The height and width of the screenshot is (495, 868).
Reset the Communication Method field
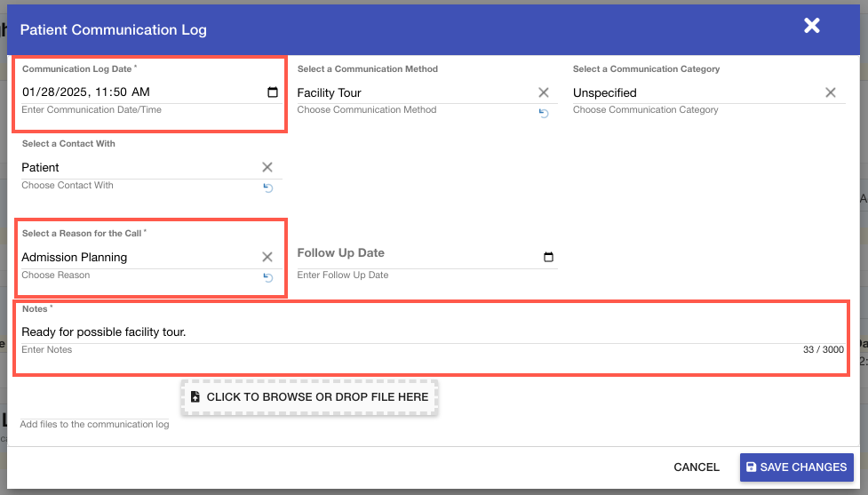[x=544, y=113]
